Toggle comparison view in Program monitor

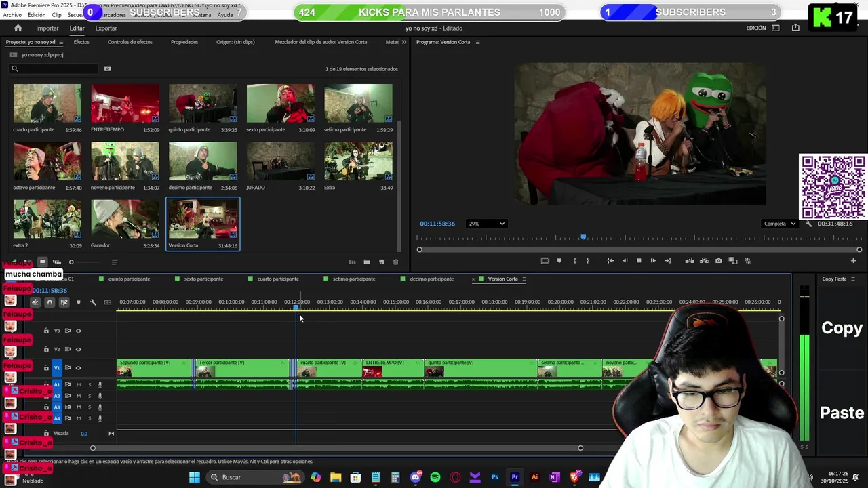[x=733, y=261]
